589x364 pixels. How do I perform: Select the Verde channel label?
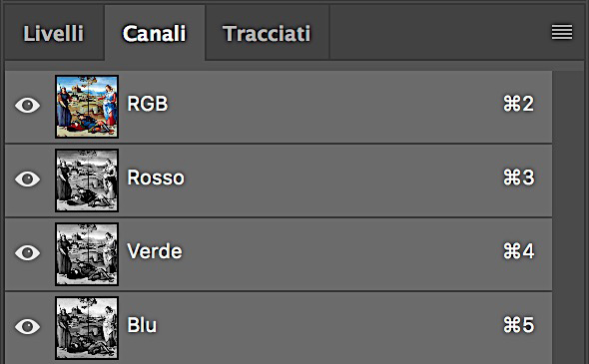(x=155, y=251)
